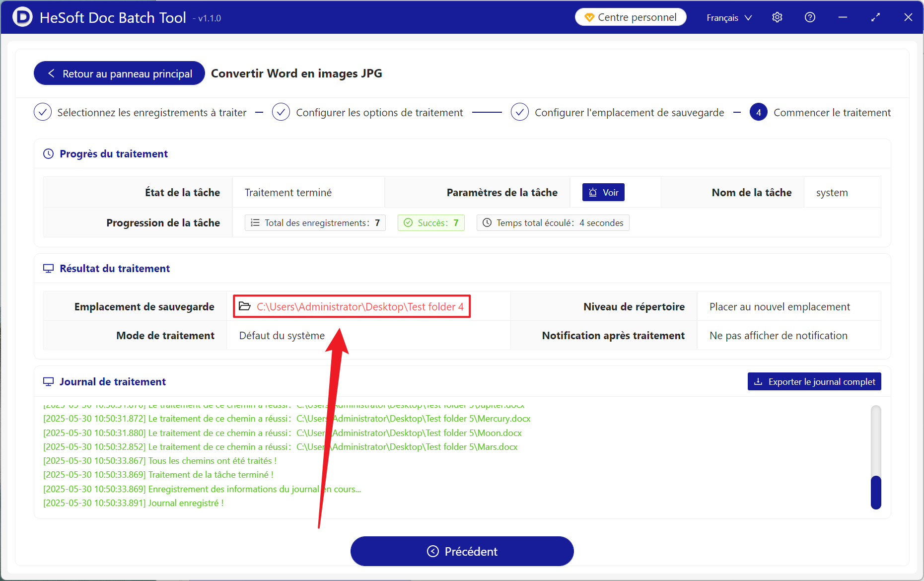Open the Français language dropdown
This screenshot has height=581, width=924.
click(729, 18)
